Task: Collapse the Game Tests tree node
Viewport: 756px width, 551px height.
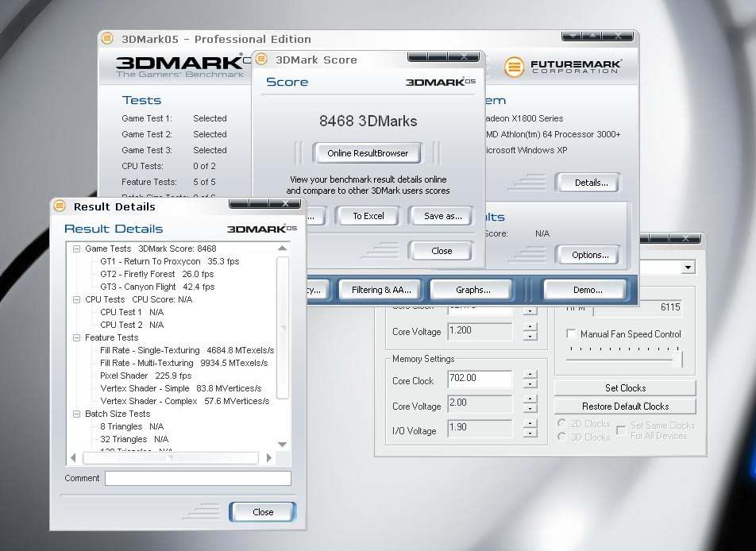Action: [x=76, y=249]
